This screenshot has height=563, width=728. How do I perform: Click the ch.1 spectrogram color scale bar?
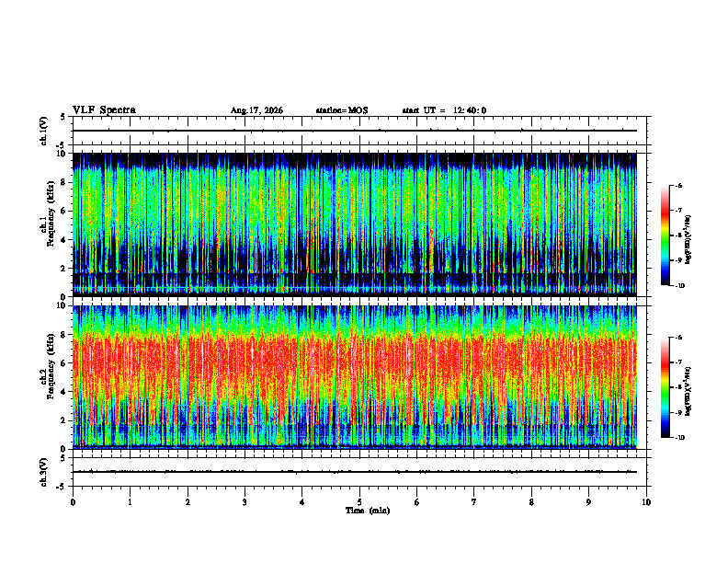(665, 236)
